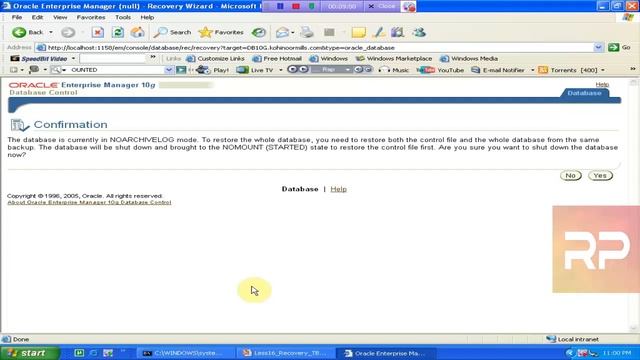Image resolution: width=640 pixels, height=360 pixels.
Task: Click Yes to shut down database
Action: [x=600, y=176]
